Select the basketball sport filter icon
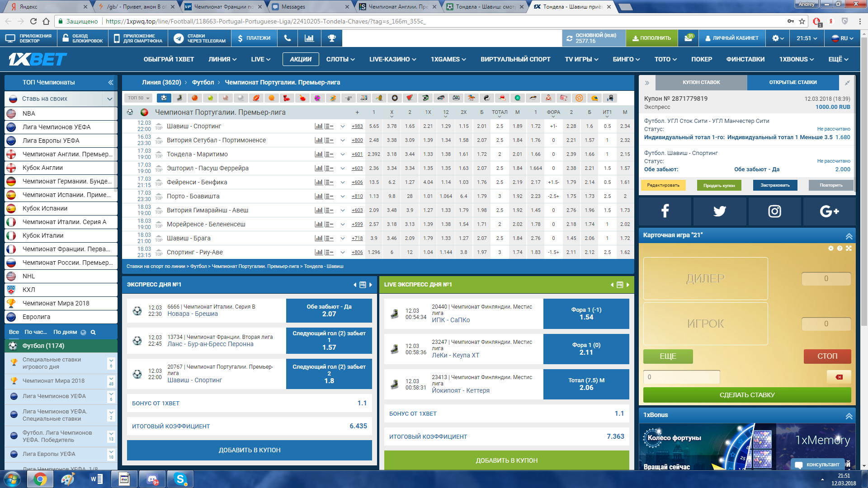Image resolution: width=868 pixels, height=488 pixels. click(x=194, y=98)
